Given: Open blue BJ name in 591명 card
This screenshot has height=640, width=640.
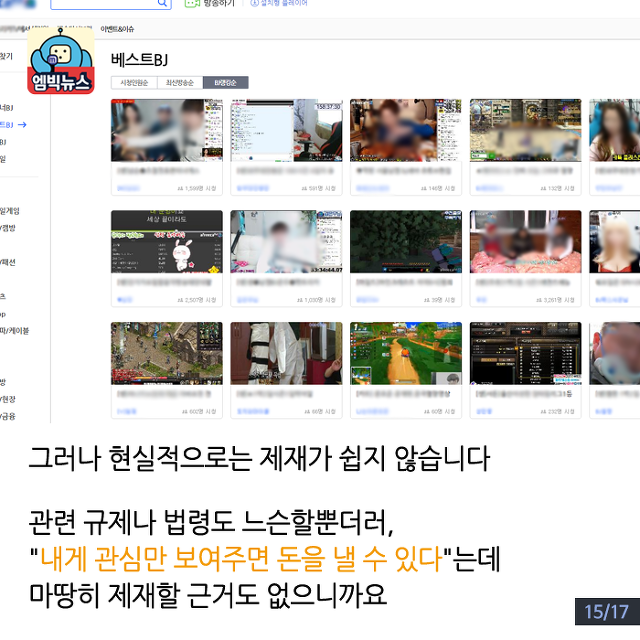Looking at the screenshot, I should pos(253,189).
